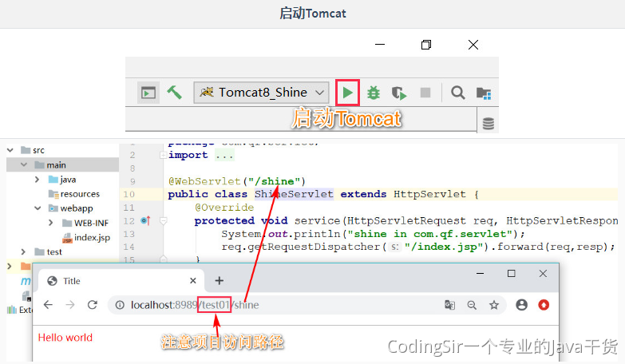Image resolution: width=625 pixels, height=364 pixels.
Task: Click the browser address bar URL
Action: (x=195, y=305)
